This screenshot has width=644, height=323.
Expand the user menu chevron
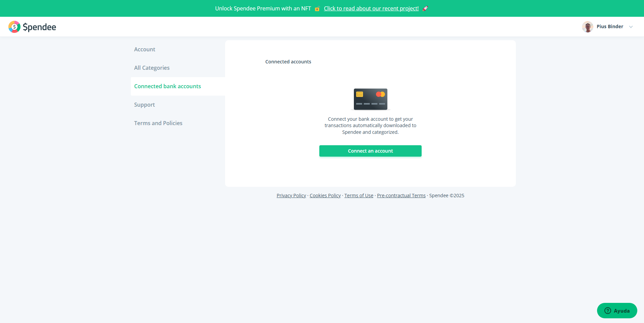(x=631, y=27)
